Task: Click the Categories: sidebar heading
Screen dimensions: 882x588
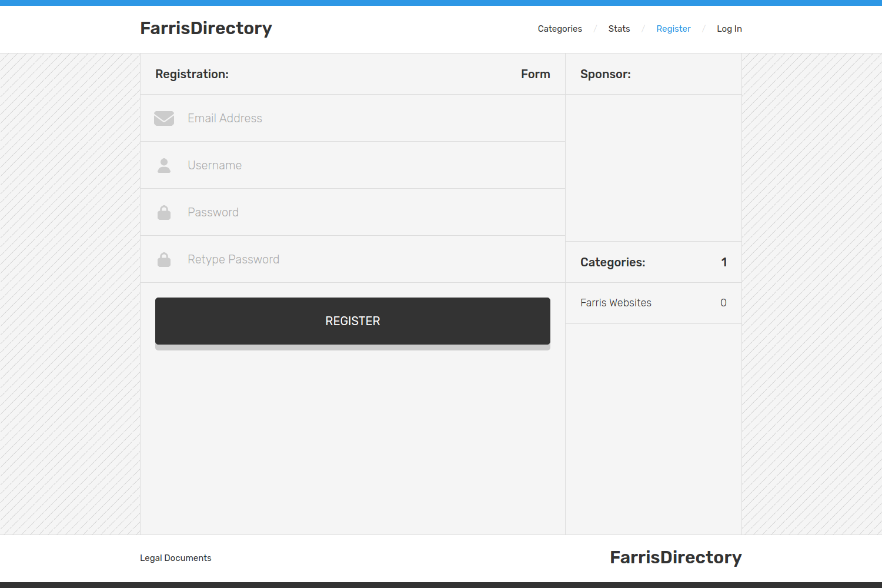Action: click(613, 262)
